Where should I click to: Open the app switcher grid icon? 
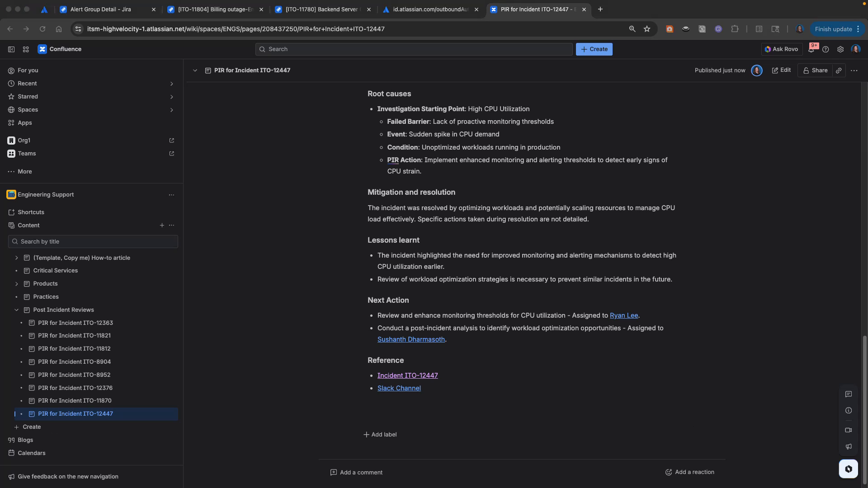tap(25, 49)
